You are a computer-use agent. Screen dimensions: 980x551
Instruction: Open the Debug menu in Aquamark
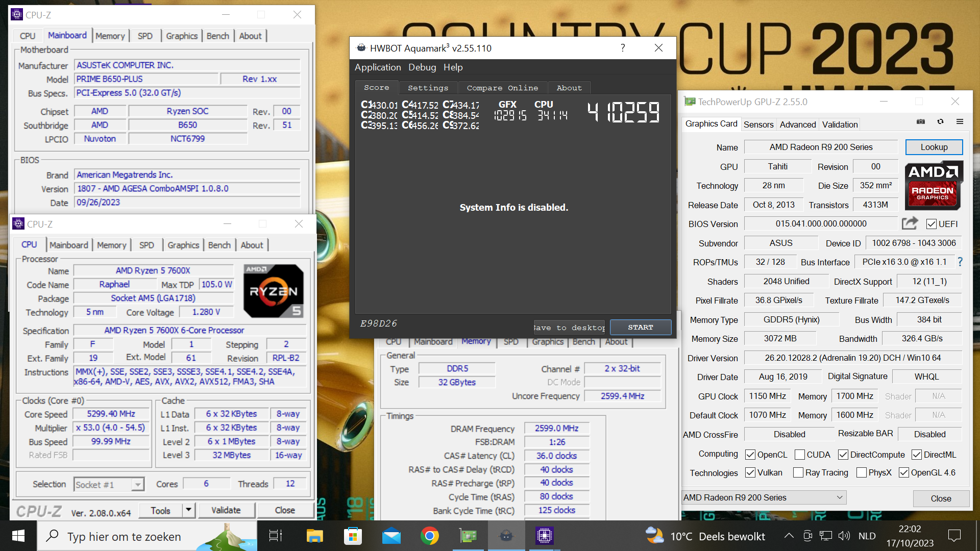point(422,67)
